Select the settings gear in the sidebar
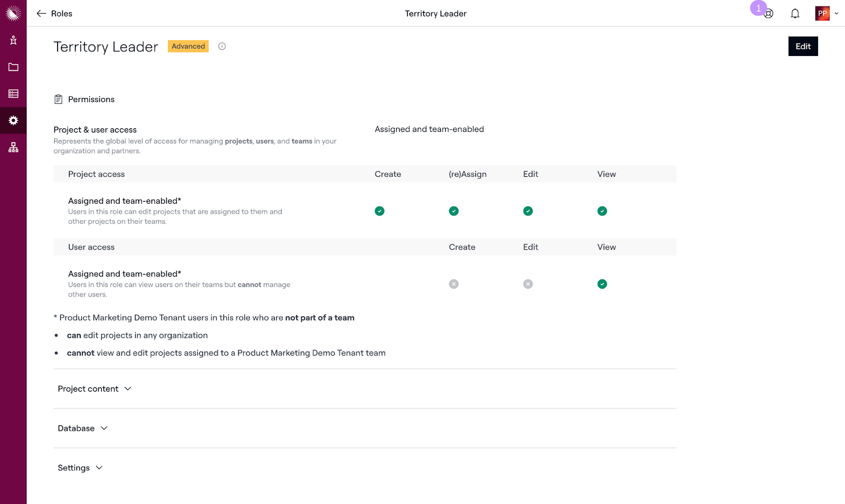 click(13, 121)
